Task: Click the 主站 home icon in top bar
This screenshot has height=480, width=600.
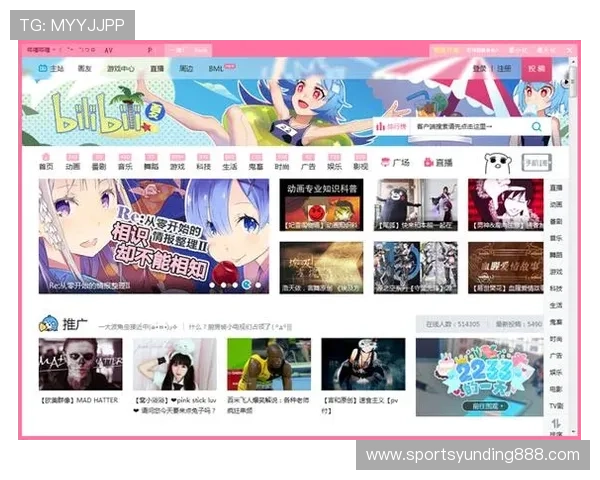Action: pos(43,69)
